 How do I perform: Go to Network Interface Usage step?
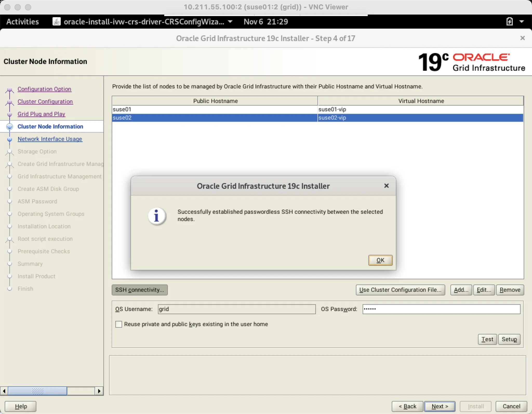click(x=50, y=139)
